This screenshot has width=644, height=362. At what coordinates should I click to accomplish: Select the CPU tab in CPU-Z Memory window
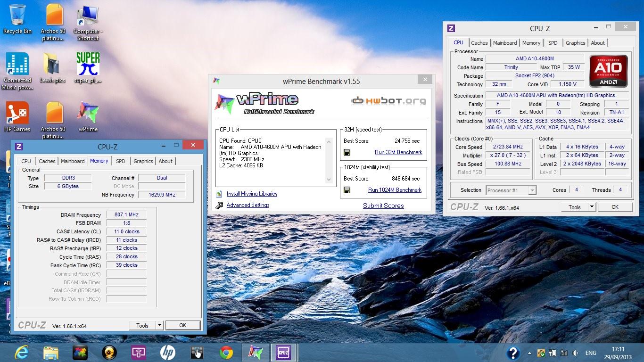[x=26, y=161]
